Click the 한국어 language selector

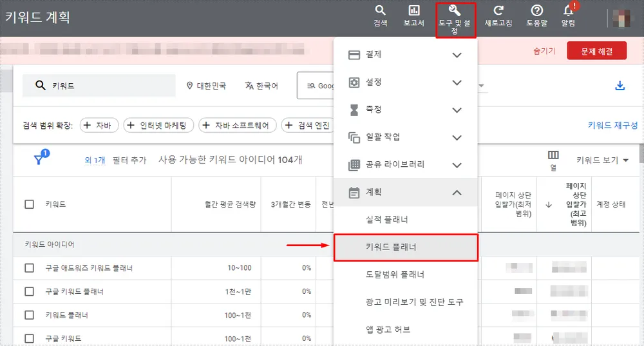click(261, 86)
